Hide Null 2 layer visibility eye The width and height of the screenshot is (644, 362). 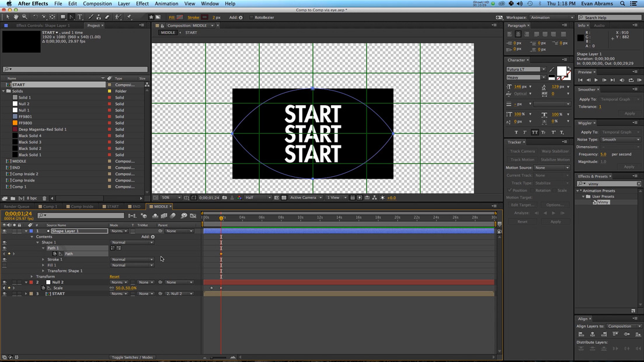tap(5, 282)
